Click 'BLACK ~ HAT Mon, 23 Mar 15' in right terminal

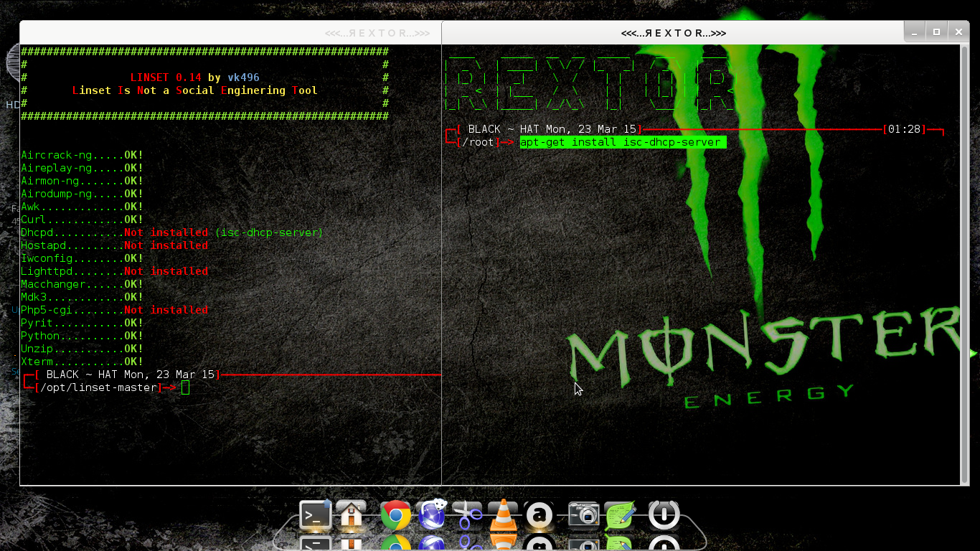(552, 129)
